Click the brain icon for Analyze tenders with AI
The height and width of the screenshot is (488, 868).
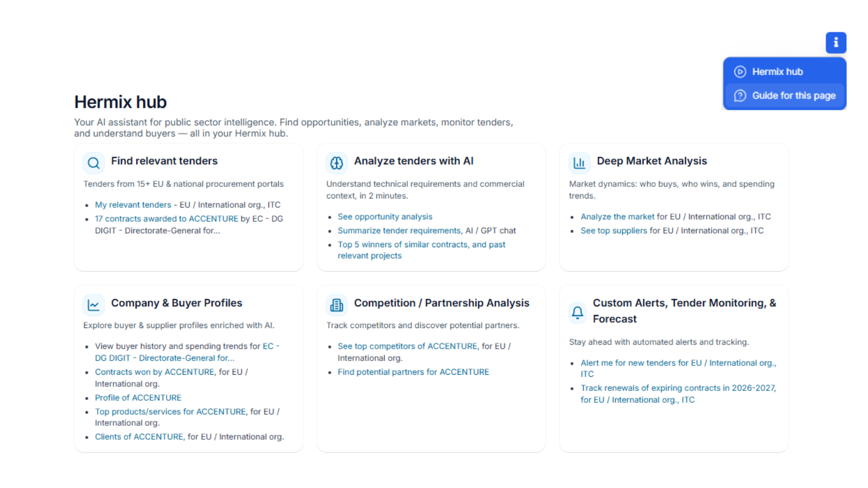[336, 163]
